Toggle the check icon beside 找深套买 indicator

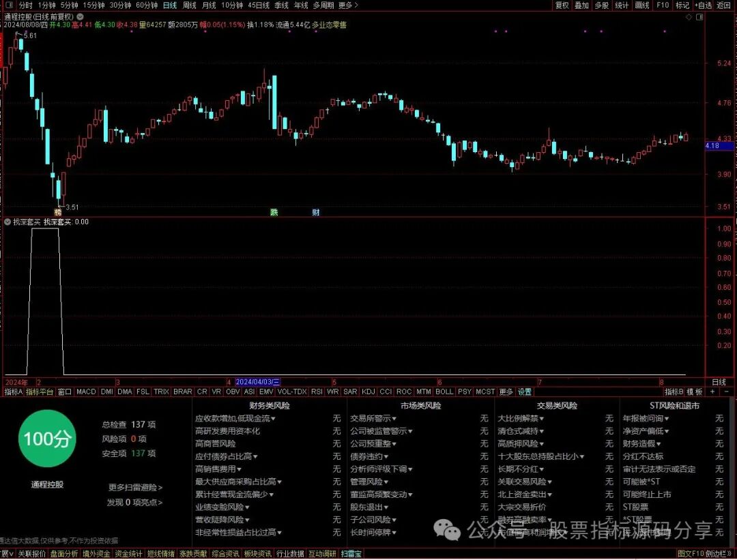pos(8,222)
